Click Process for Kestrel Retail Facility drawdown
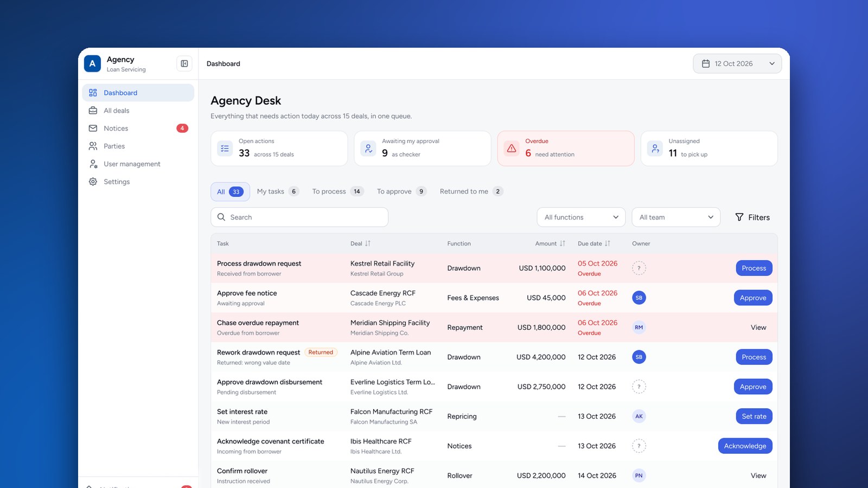 pos(754,268)
